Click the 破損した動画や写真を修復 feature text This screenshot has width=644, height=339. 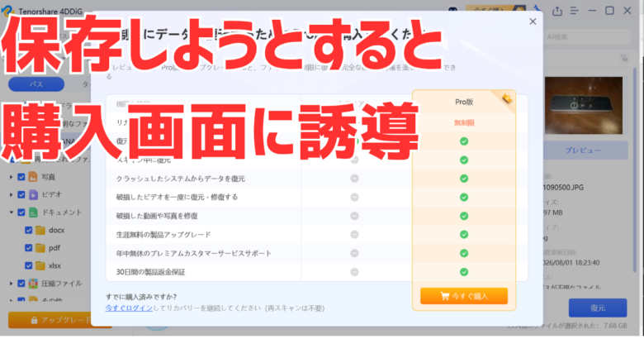click(157, 216)
